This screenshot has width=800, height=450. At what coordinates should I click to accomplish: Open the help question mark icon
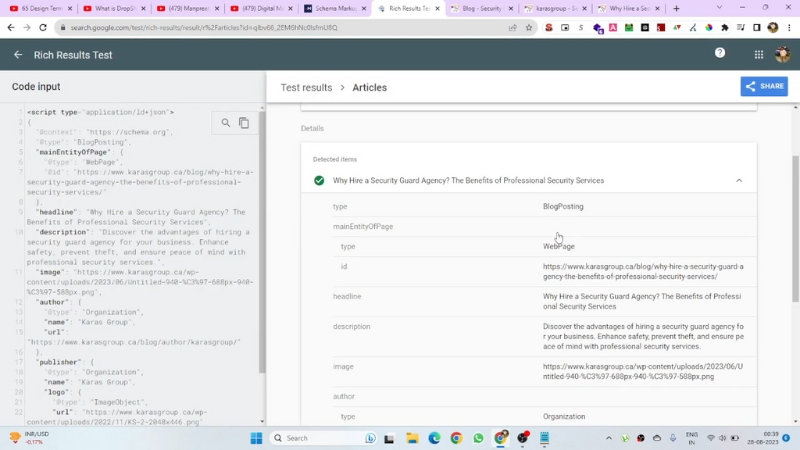[x=720, y=53]
